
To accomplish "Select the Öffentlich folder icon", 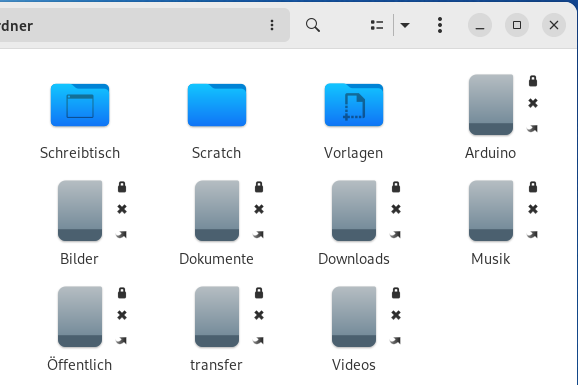I will click(80, 316).
